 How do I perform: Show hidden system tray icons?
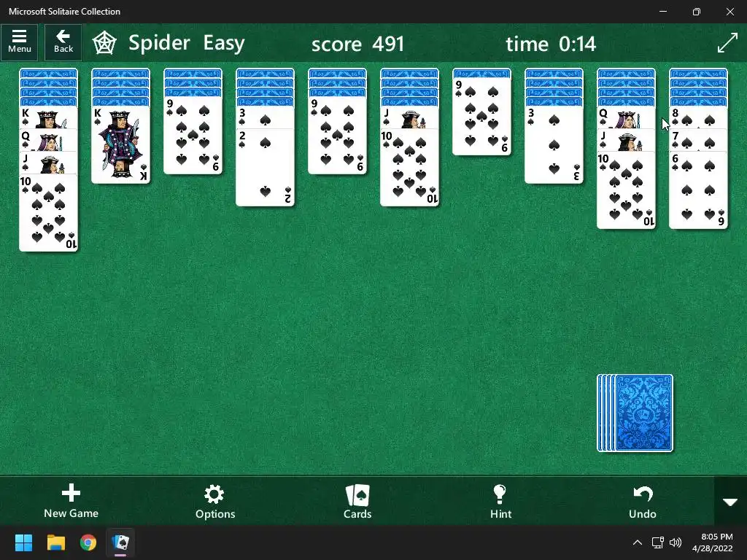pos(637,542)
